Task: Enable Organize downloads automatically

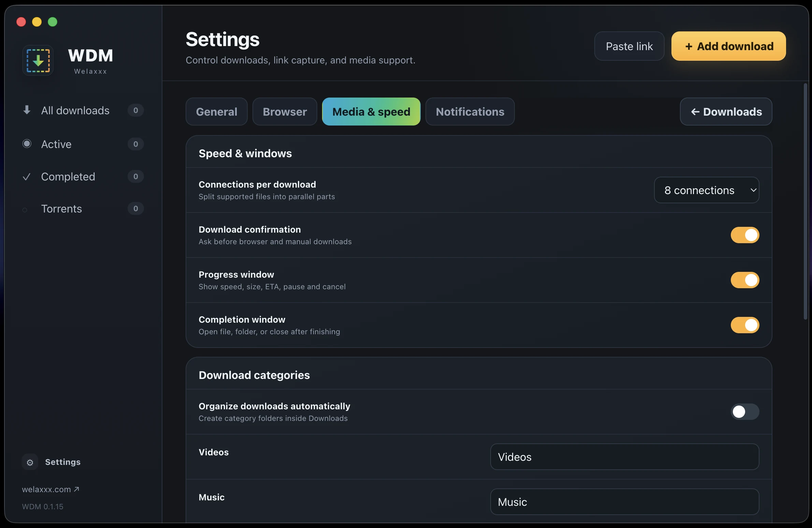Action: (x=745, y=412)
